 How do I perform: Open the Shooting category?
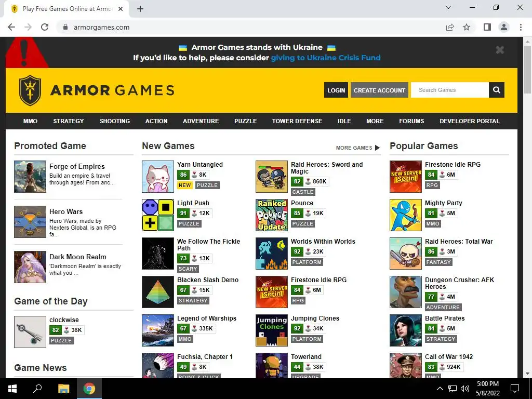(x=115, y=121)
